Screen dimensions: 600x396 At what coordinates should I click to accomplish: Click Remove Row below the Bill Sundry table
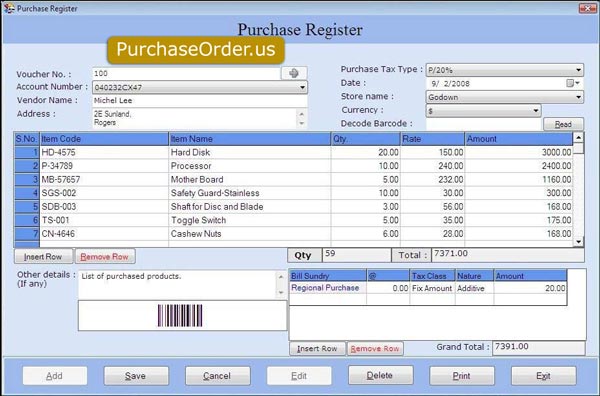coord(375,349)
